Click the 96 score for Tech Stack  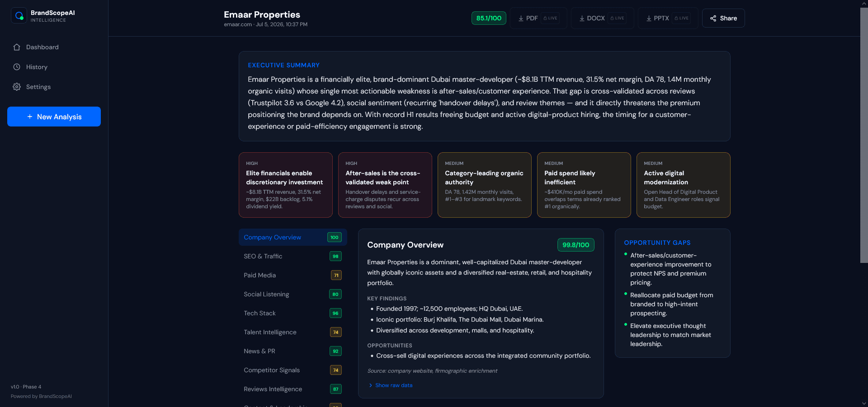(335, 313)
